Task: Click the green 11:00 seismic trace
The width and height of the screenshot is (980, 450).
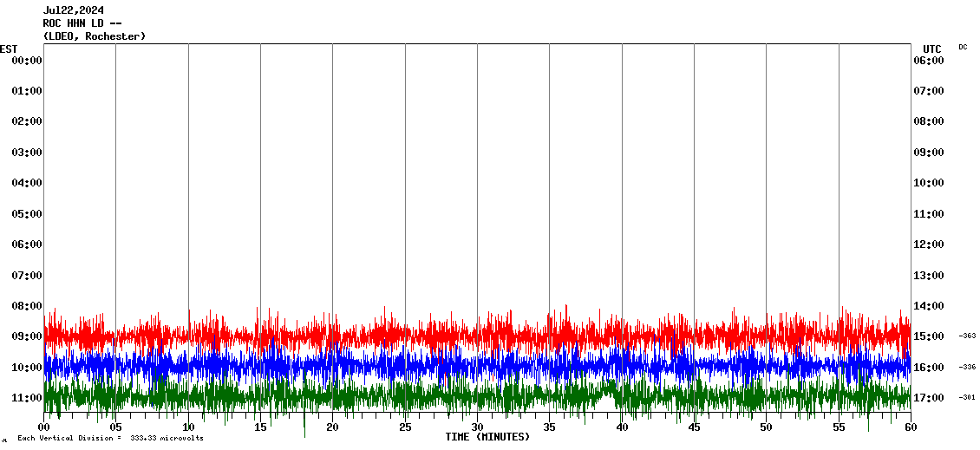Action: click(x=477, y=396)
